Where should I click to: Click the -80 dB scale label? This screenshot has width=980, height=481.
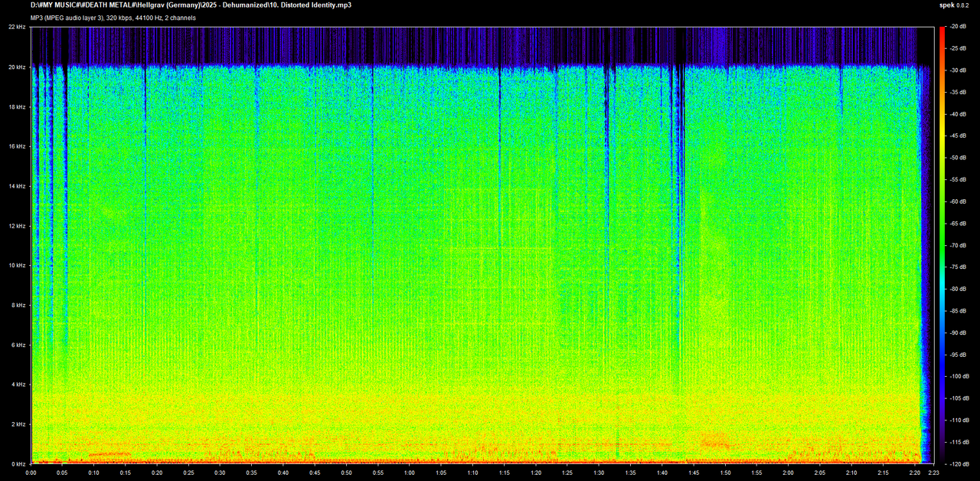(x=959, y=289)
